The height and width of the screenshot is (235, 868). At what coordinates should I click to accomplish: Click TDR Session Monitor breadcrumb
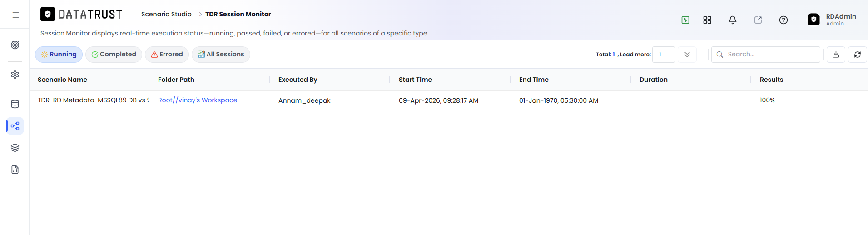[238, 14]
